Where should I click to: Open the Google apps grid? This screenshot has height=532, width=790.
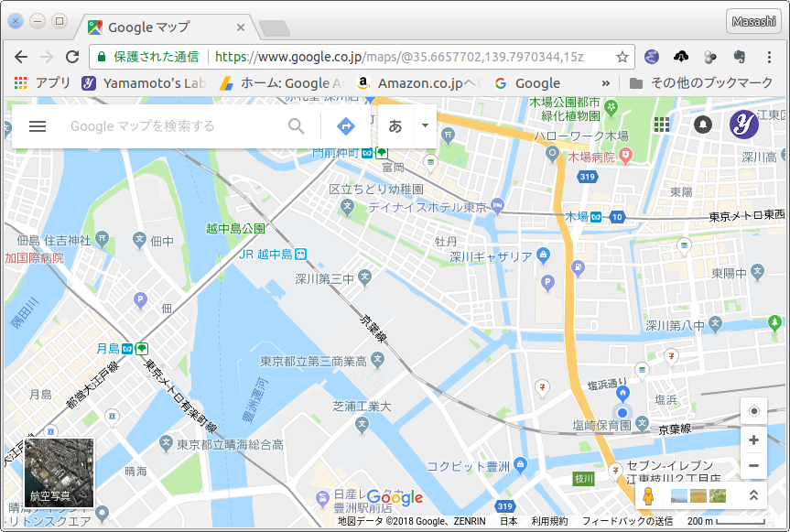tap(662, 124)
